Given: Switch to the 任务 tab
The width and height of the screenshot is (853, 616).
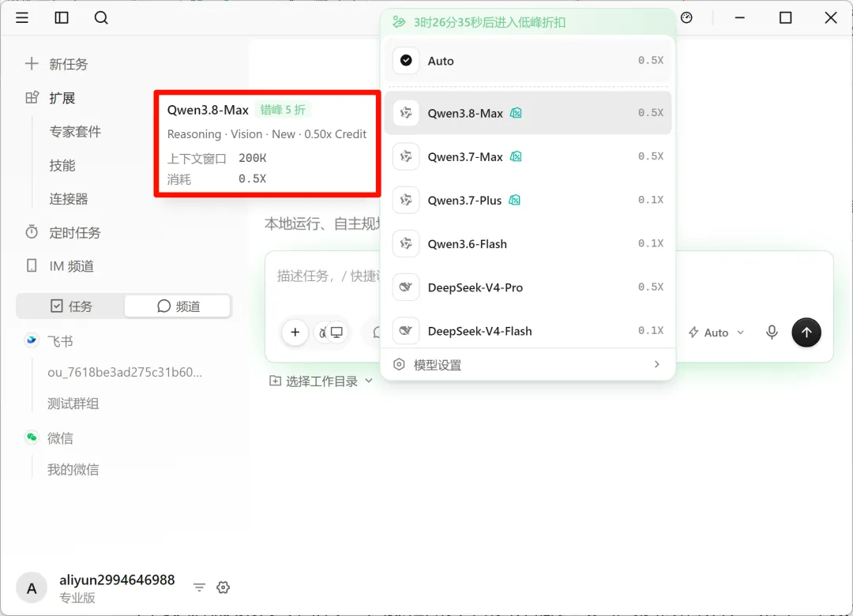Looking at the screenshot, I should pos(71,306).
